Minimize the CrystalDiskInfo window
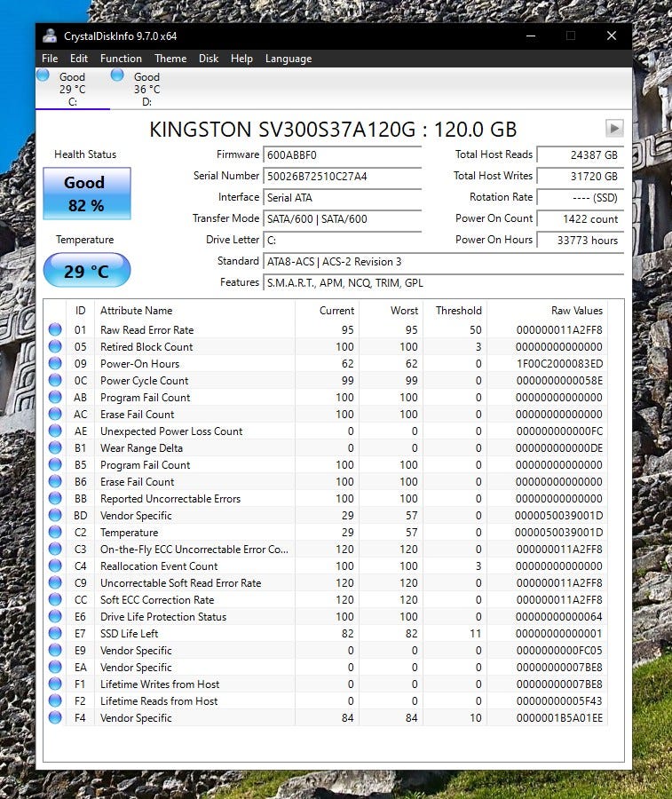This screenshot has height=799, width=672. 531,36
